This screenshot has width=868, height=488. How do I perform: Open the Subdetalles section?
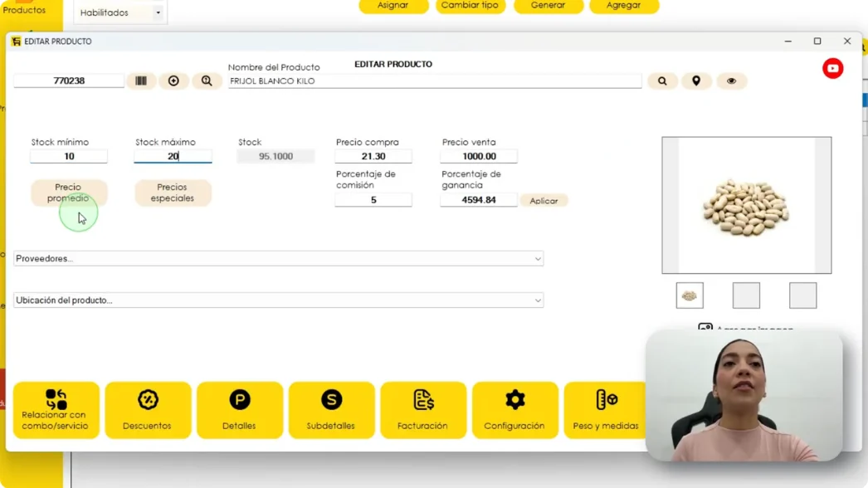(x=331, y=410)
